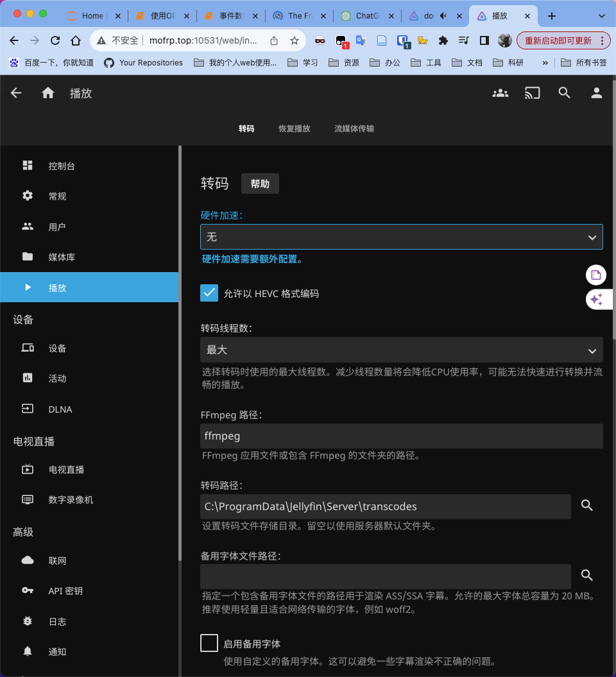The width and height of the screenshot is (616, 677).
Task: Open the user profile icon
Action: coord(596,93)
